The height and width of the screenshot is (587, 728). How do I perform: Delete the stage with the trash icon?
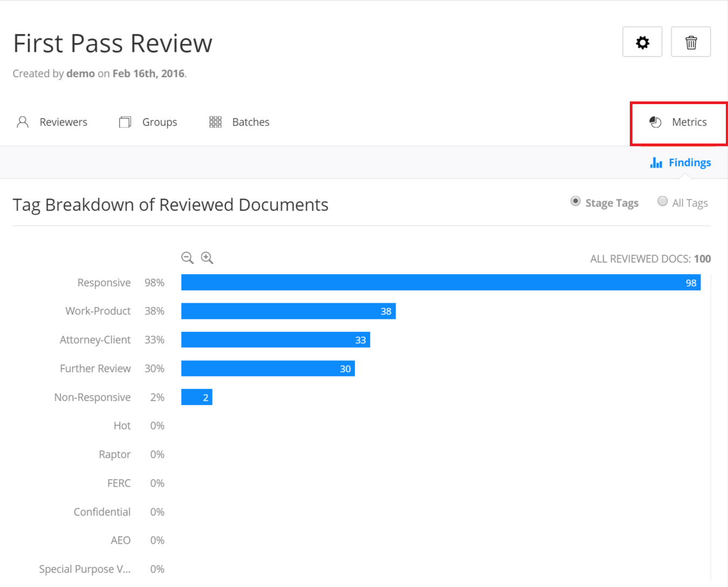coord(691,42)
